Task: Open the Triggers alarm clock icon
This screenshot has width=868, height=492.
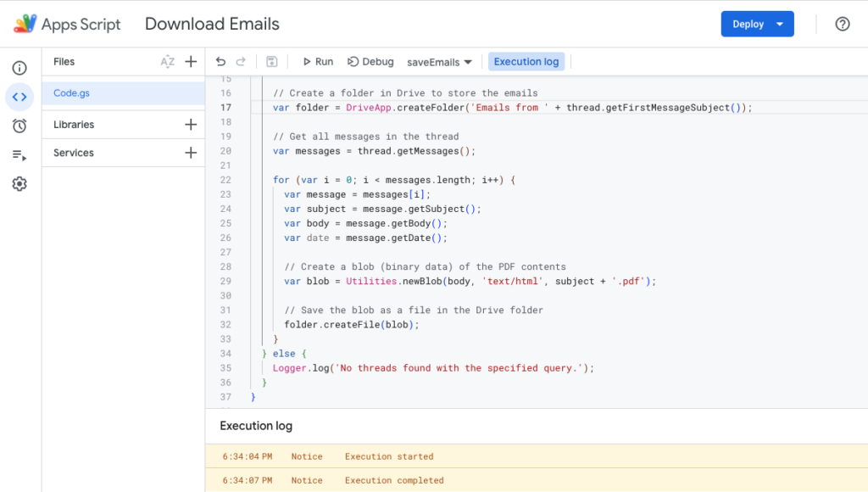Action: tap(19, 126)
